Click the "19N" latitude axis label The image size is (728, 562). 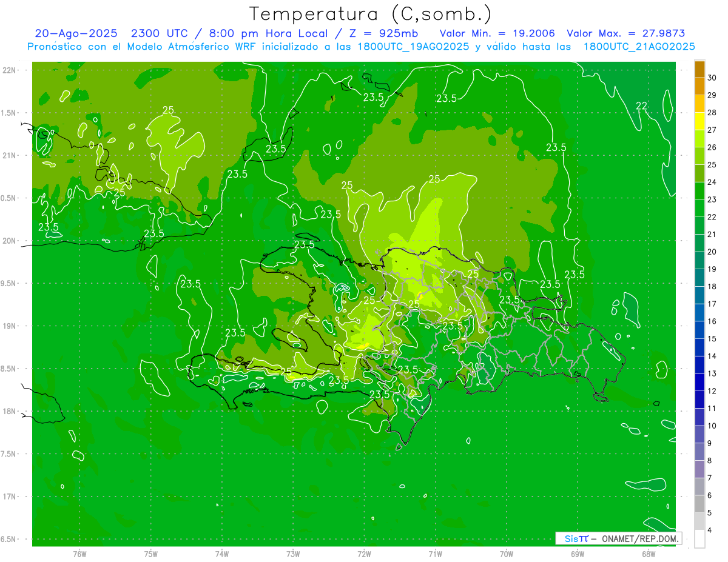tap(10, 326)
